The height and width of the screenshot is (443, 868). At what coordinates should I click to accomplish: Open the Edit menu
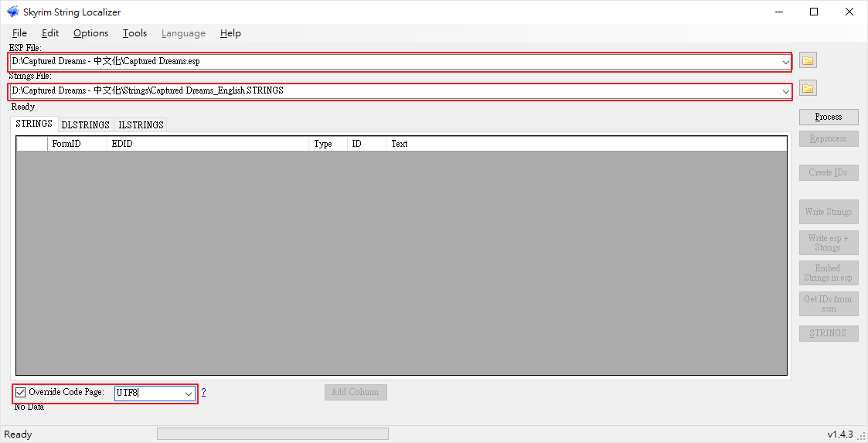(50, 33)
